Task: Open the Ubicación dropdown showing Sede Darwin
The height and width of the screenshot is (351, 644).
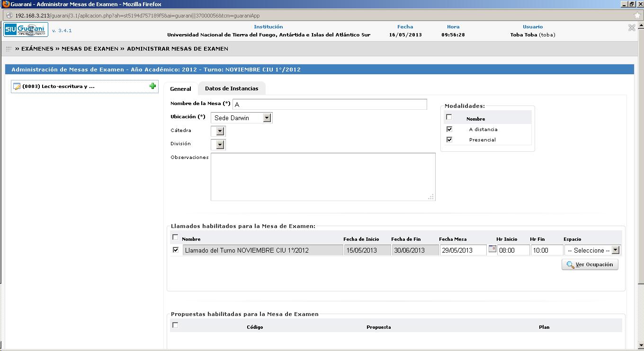Action: [241, 118]
